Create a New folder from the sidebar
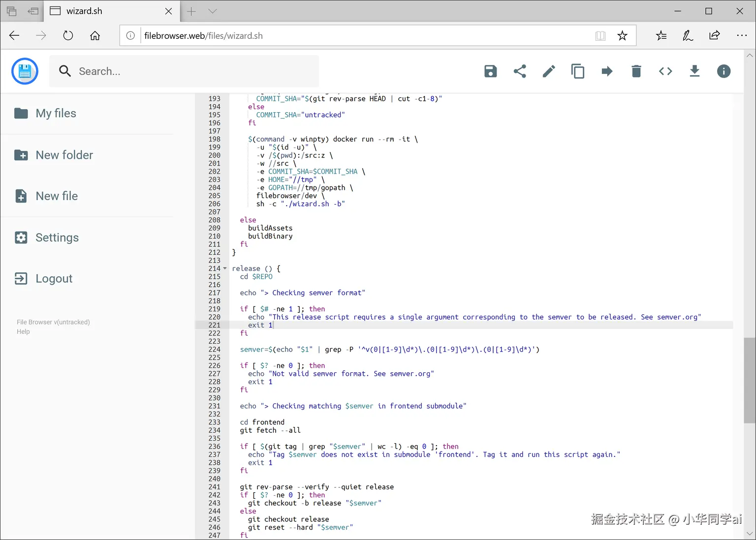This screenshot has height=540, width=756. pos(54,155)
